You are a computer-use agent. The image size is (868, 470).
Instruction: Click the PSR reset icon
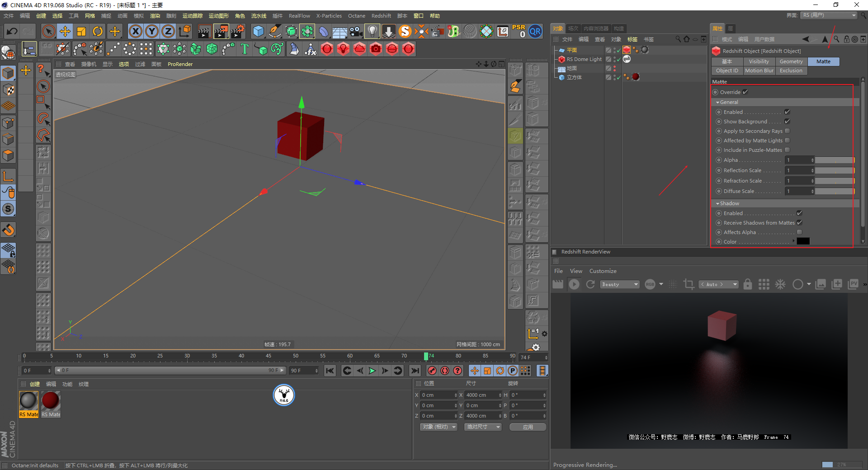[x=519, y=31]
